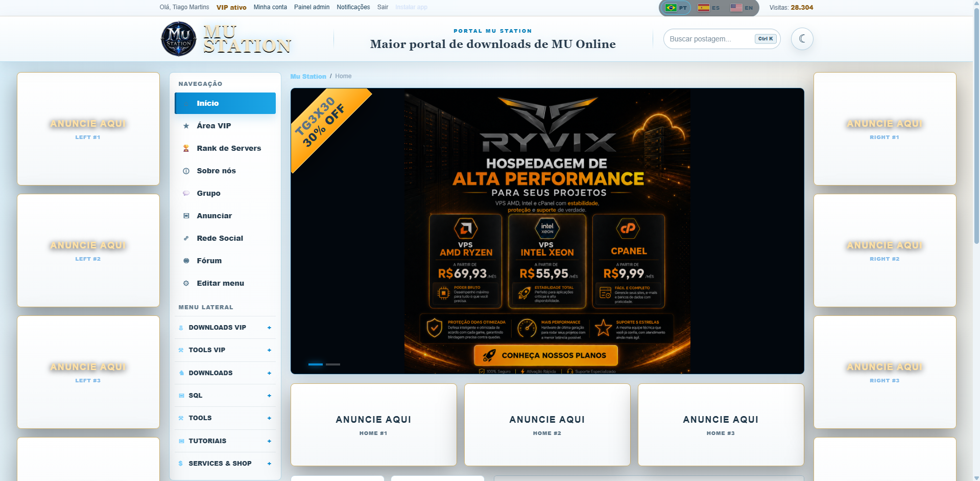Open the Área VIP menu item
The height and width of the screenshot is (481, 980).
point(225,126)
